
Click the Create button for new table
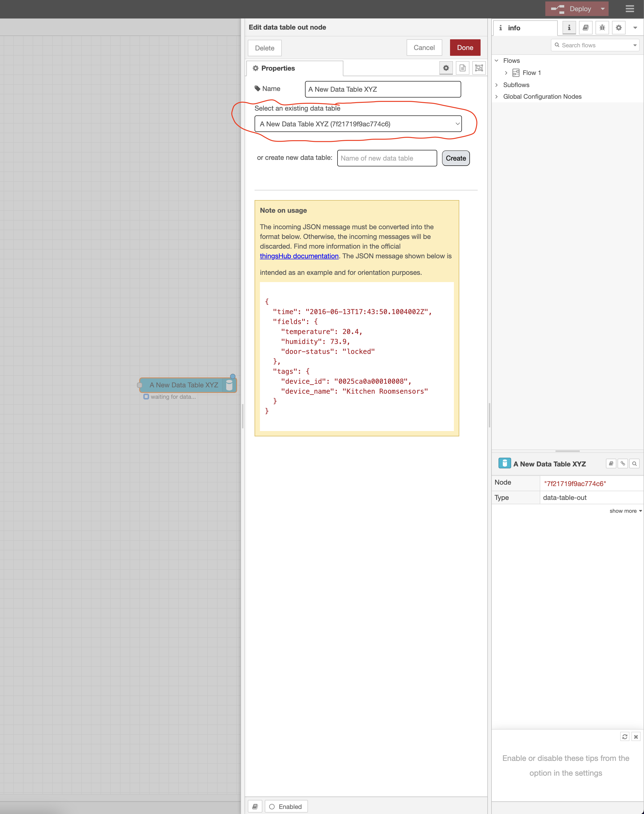pyautogui.click(x=456, y=158)
